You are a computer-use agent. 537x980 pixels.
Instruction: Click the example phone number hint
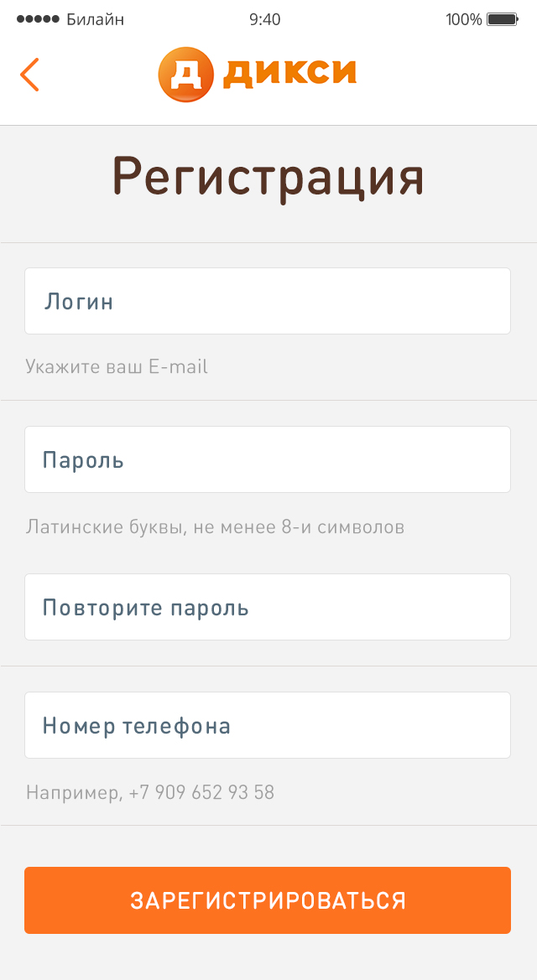point(150,792)
